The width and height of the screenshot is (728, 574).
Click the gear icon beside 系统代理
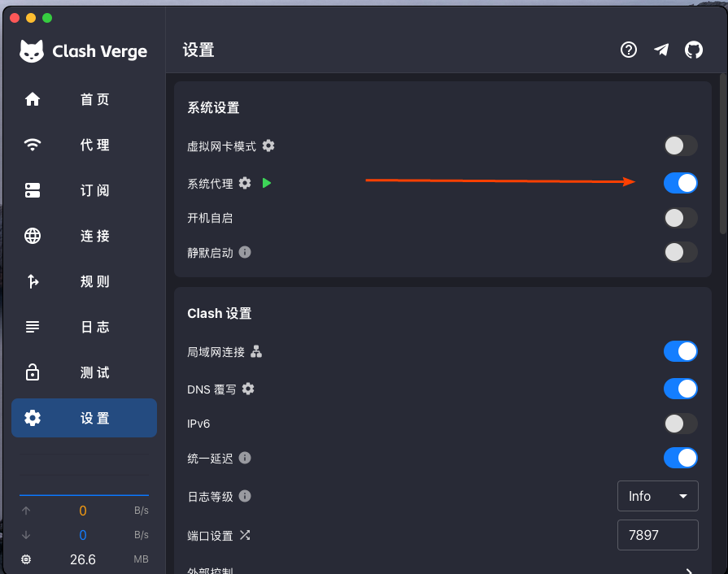pos(245,183)
